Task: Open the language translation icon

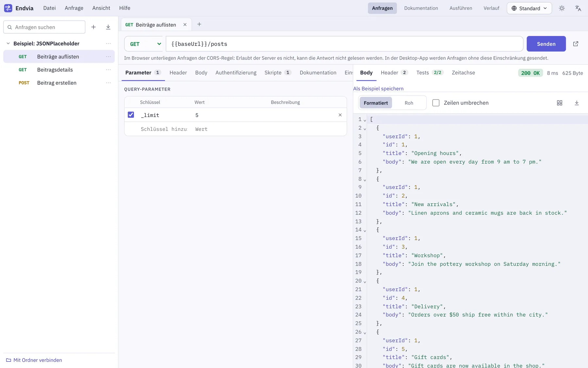Action: point(578,8)
